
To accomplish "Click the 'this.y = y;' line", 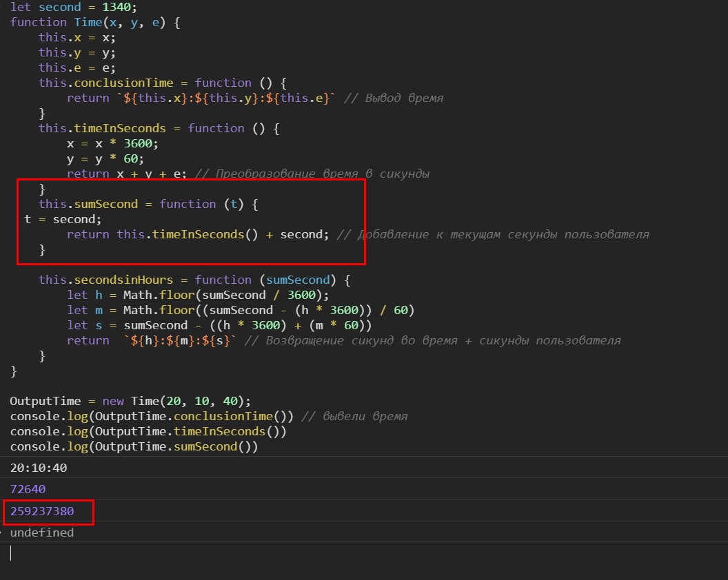I will 77,53.
